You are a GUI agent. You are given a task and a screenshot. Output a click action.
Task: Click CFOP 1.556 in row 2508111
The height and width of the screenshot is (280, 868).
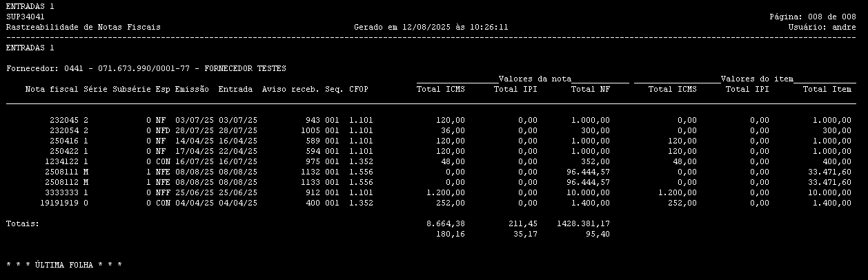[361, 172]
